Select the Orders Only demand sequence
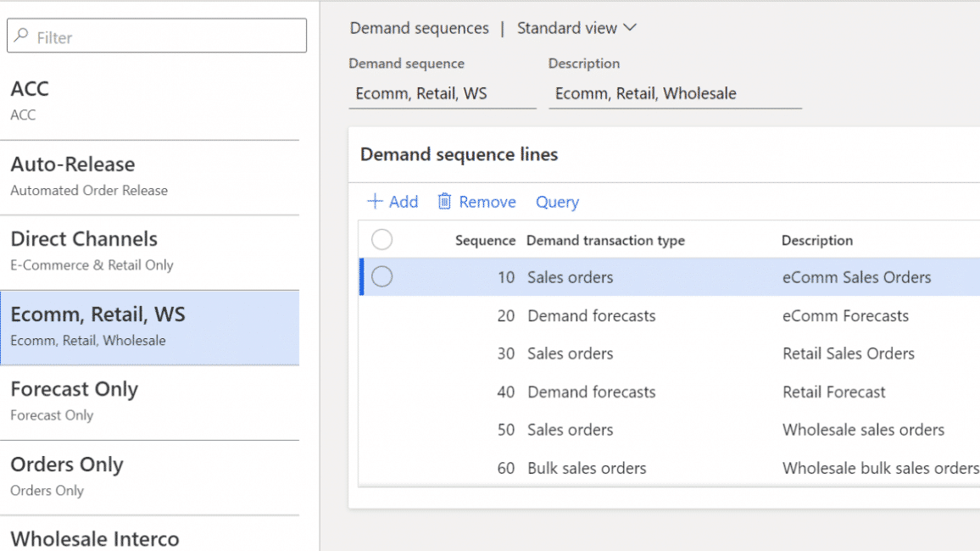The image size is (980, 551). coord(150,478)
